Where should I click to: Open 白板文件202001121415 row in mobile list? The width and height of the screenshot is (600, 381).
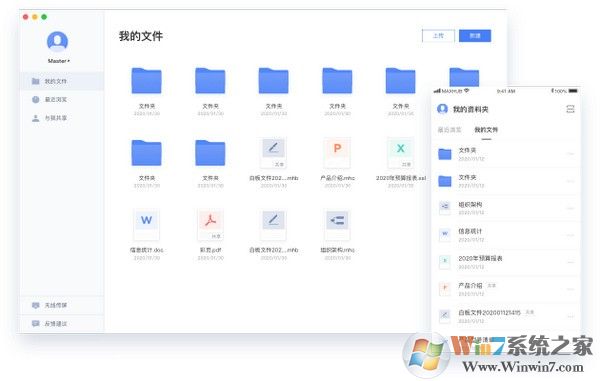(505, 316)
